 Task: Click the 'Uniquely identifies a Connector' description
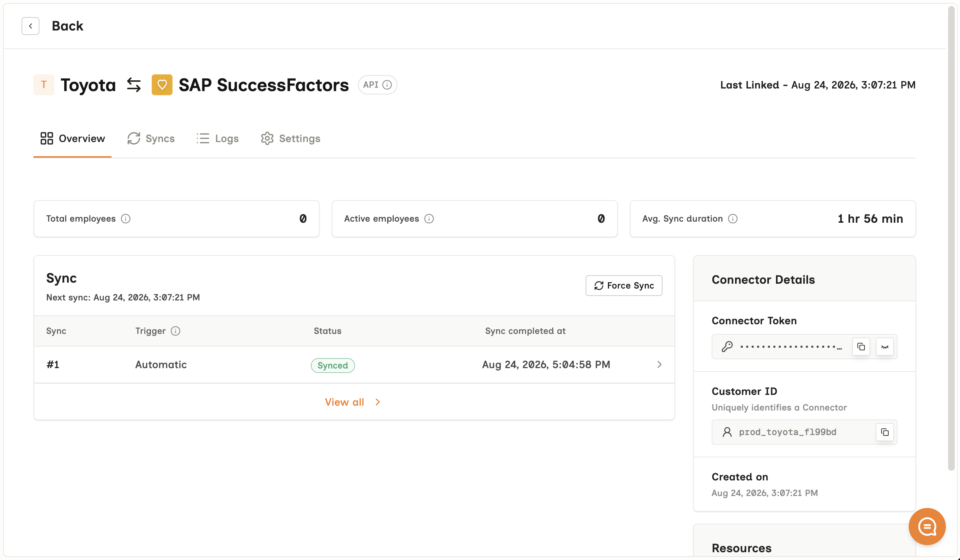(x=779, y=408)
